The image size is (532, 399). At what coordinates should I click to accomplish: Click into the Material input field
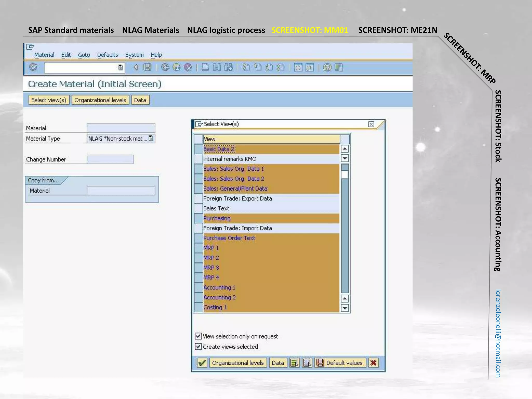pyautogui.click(x=121, y=128)
